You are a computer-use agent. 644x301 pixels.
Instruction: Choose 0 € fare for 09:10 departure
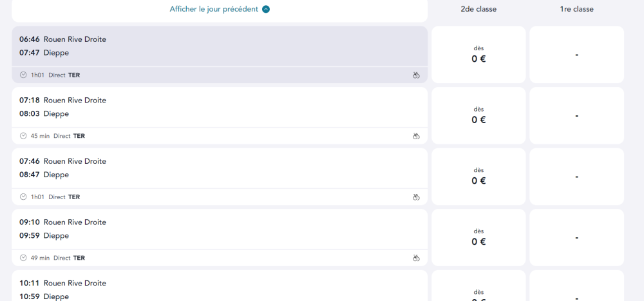click(x=478, y=237)
